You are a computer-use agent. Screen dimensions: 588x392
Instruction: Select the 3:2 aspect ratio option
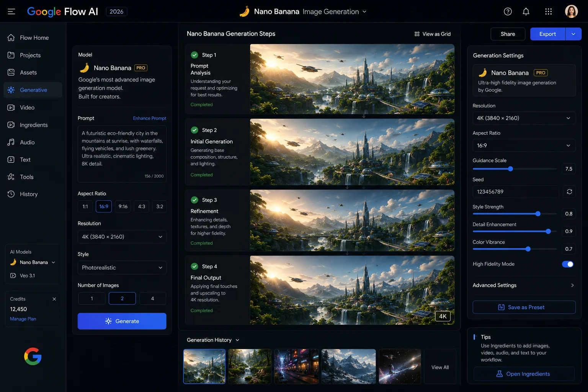pyautogui.click(x=160, y=206)
